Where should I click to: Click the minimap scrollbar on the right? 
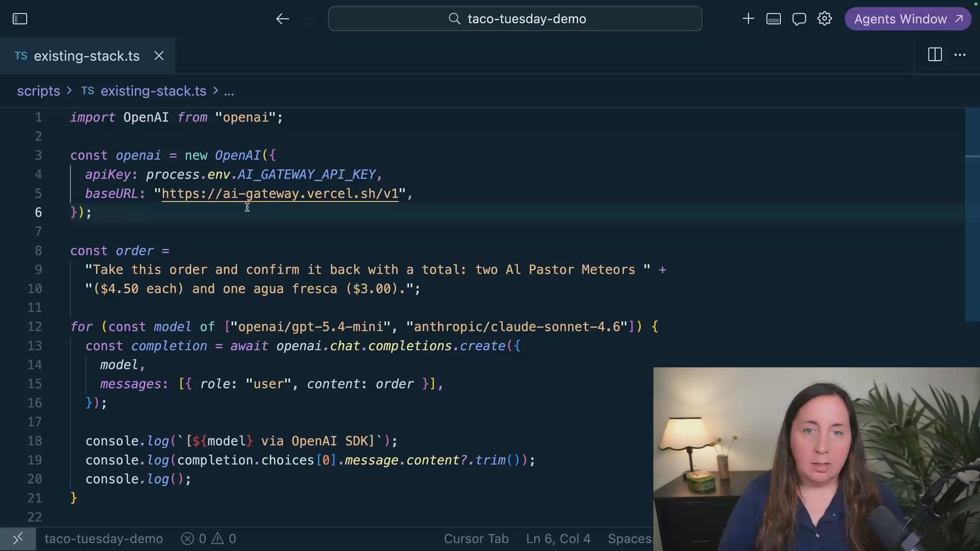[x=972, y=214]
